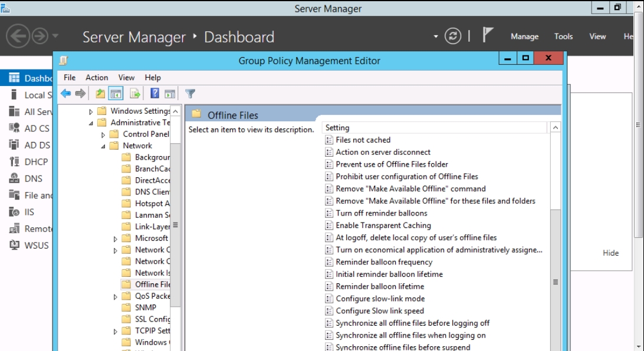Click tree pane scroll up arrow
The height and width of the screenshot is (351, 644).
pos(175,111)
